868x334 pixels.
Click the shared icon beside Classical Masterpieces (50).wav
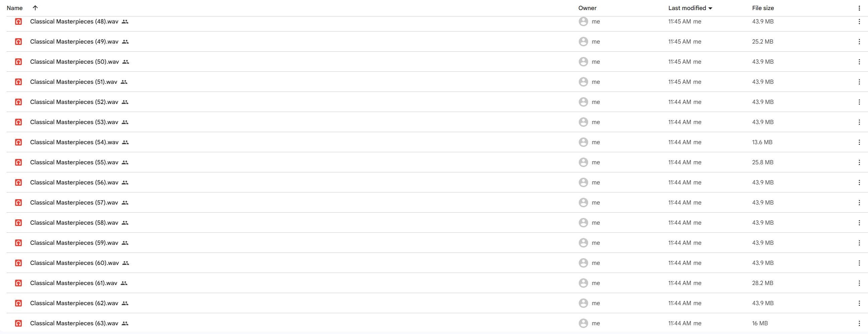(126, 62)
